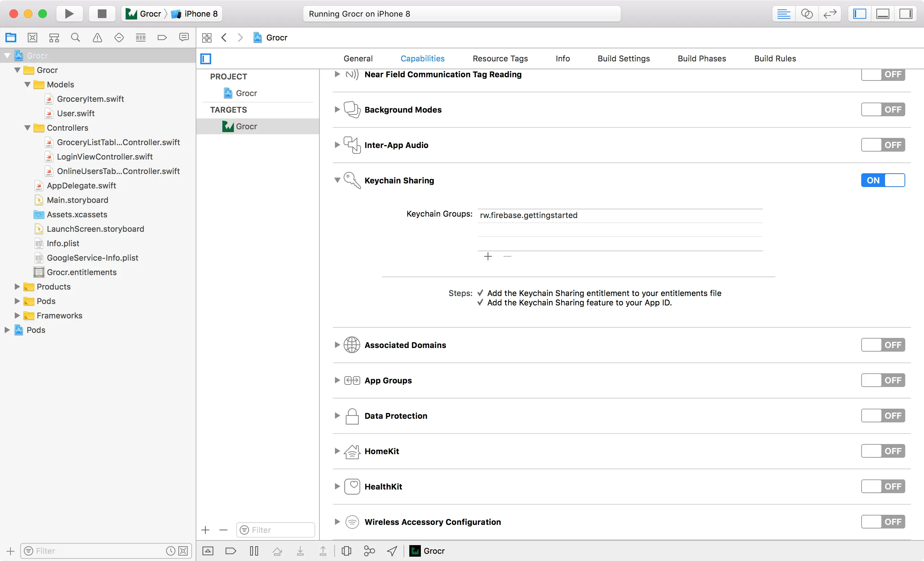Turn on the HealthKit capability switch
The width and height of the screenshot is (924, 561).
(x=883, y=486)
